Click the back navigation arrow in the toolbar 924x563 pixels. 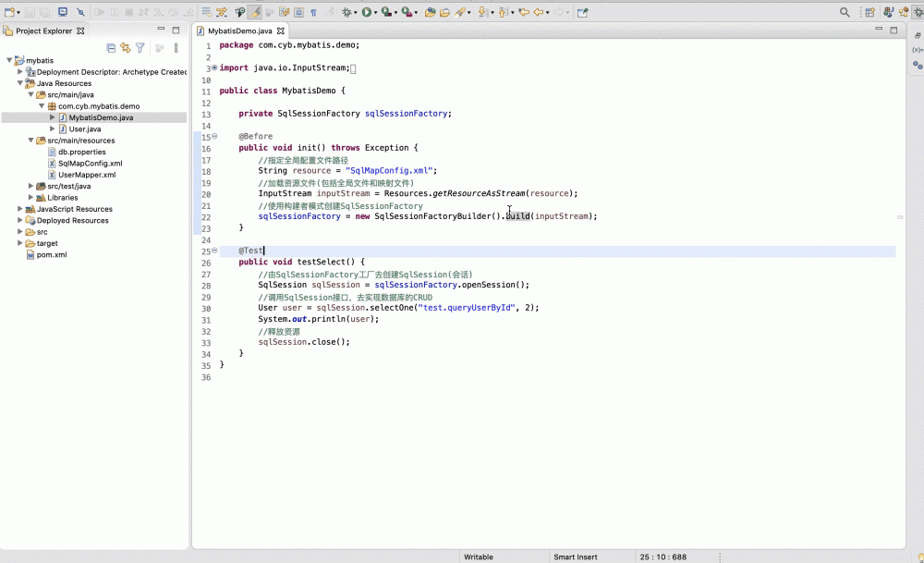click(538, 13)
